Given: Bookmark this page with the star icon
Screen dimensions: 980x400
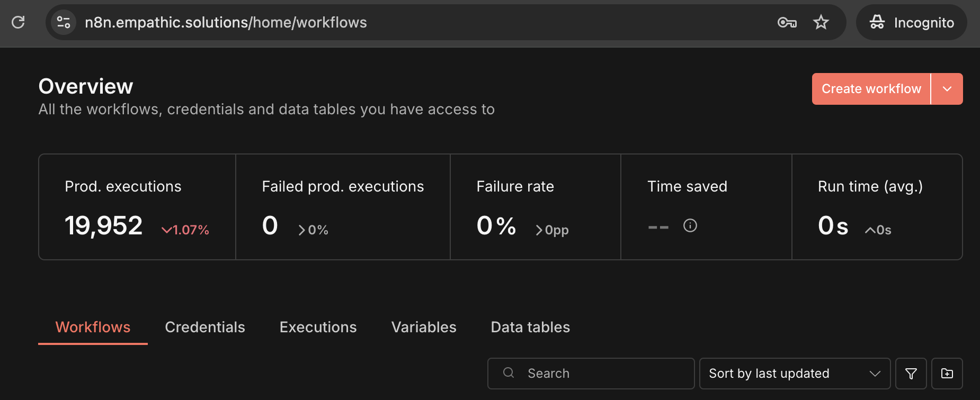Looking at the screenshot, I should (x=821, y=22).
